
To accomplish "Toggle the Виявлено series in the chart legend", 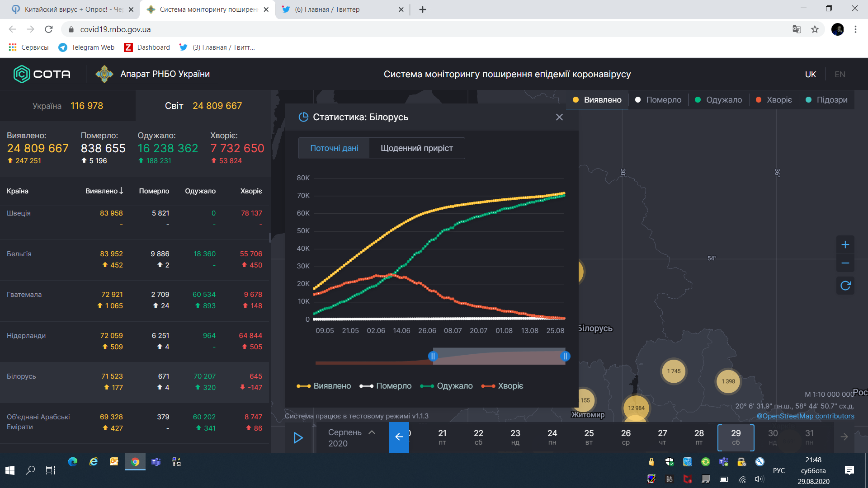I will pyautogui.click(x=324, y=386).
